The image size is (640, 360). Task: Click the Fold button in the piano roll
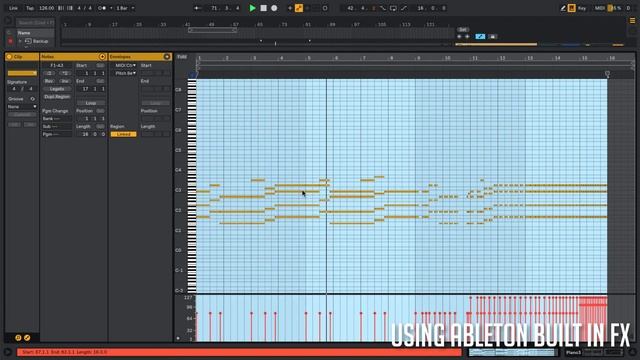coord(182,57)
